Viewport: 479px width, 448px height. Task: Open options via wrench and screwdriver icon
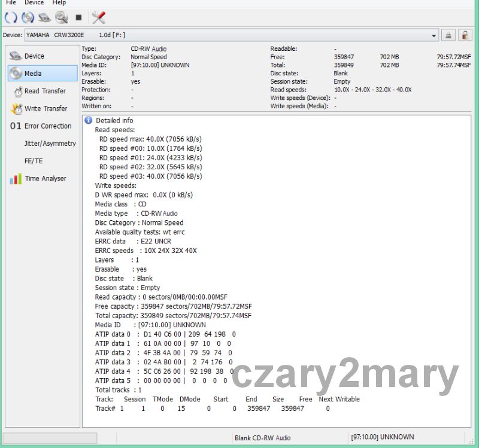click(x=98, y=17)
